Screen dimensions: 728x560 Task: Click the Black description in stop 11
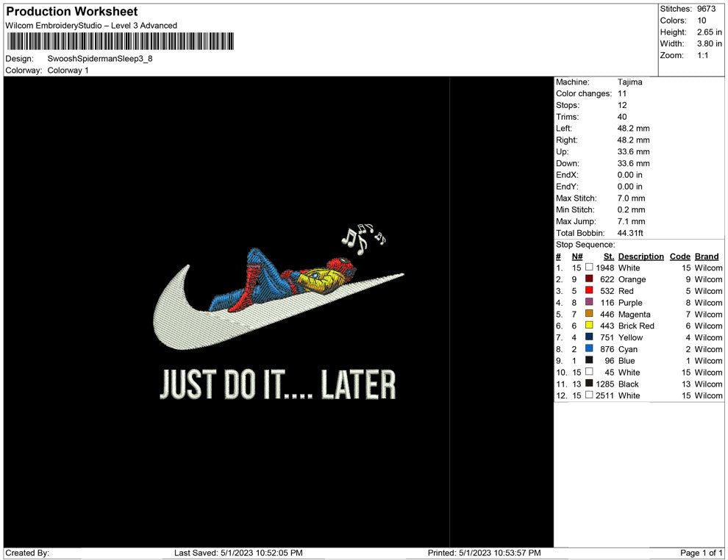click(628, 384)
